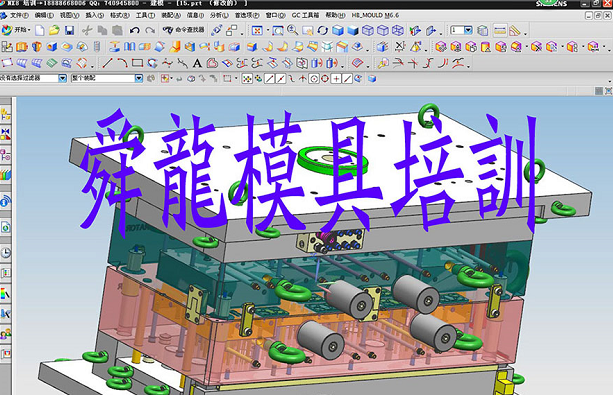Activate the Rotate view tool
613x395 pixels.
(x=322, y=30)
